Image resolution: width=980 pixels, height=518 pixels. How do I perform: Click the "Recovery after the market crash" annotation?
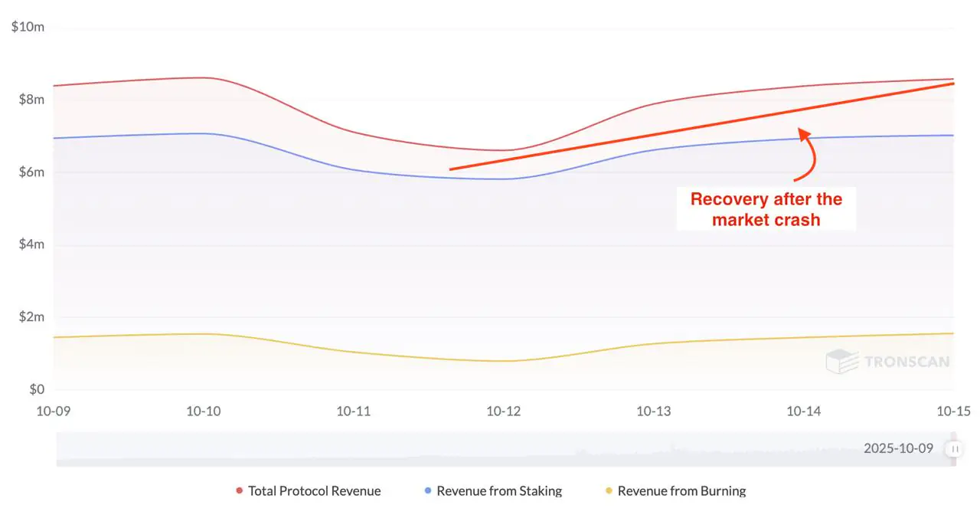point(766,209)
